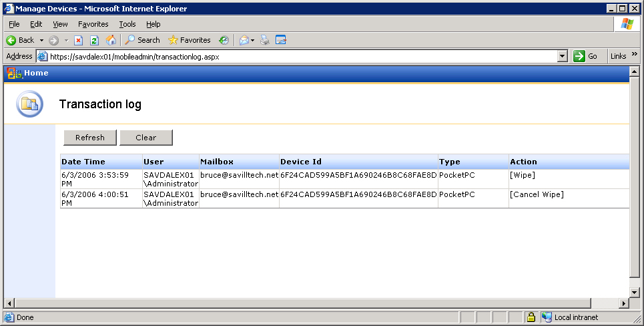Click the Local intranet zone icon
644x326 pixels.
[547, 317]
